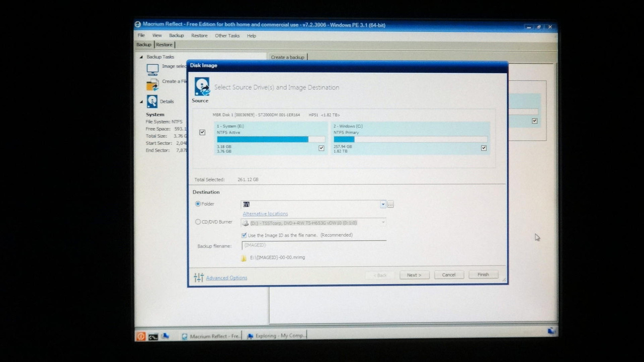
Task: Click the Backup filename input field
Action: coord(314,245)
